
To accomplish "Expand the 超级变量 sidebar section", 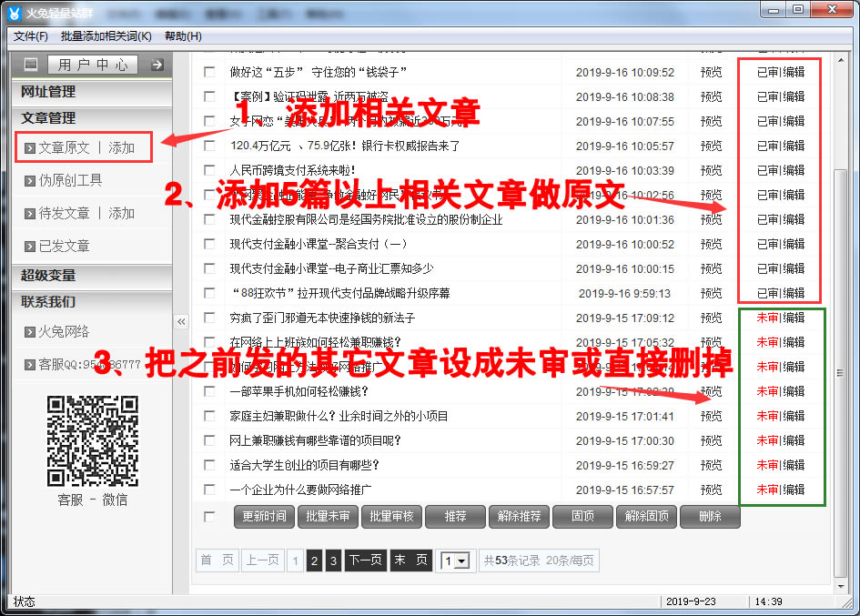I will point(48,276).
